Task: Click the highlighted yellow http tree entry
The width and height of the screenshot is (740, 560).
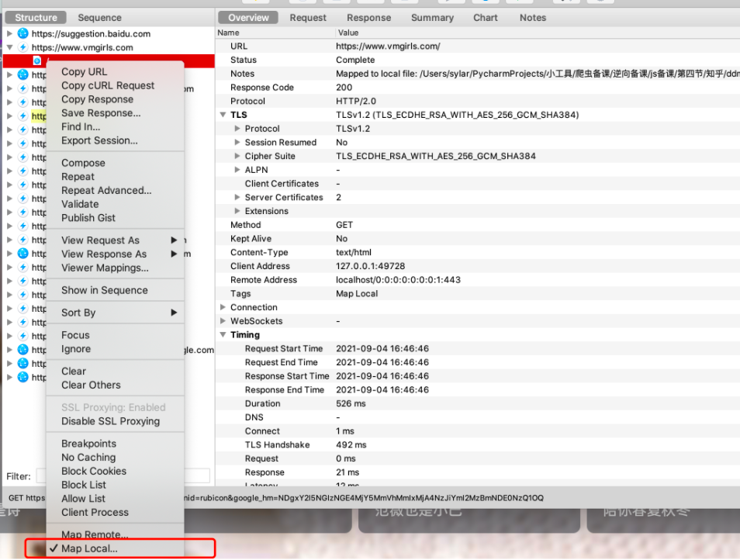Action: (39, 116)
